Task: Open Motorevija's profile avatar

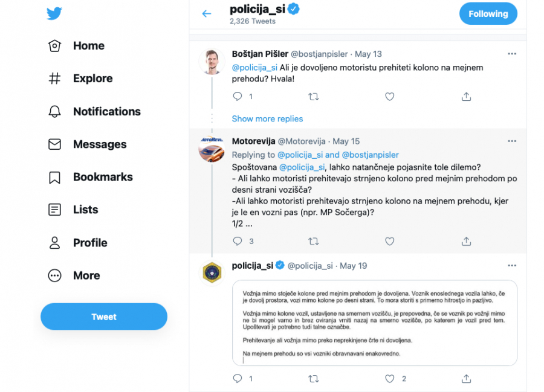Action: click(212, 149)
